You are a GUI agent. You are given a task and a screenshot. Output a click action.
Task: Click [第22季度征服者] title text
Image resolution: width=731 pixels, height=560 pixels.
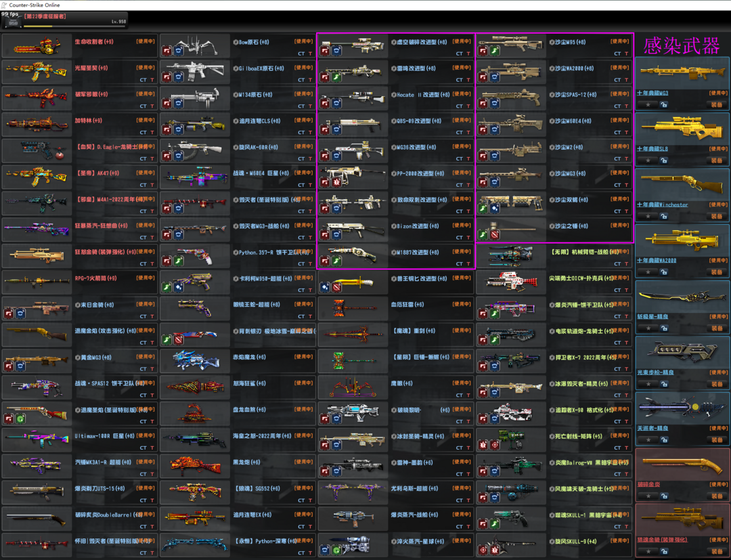point(45,16)
